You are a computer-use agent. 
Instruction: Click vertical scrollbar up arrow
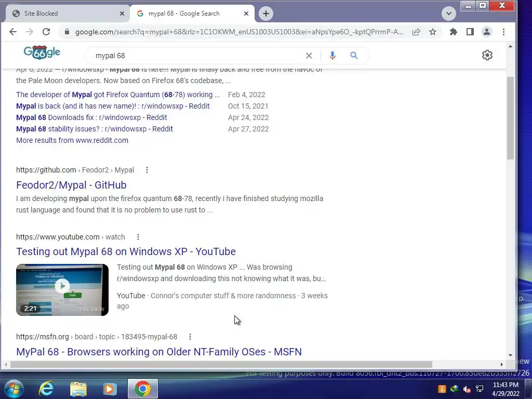(511, 46)
